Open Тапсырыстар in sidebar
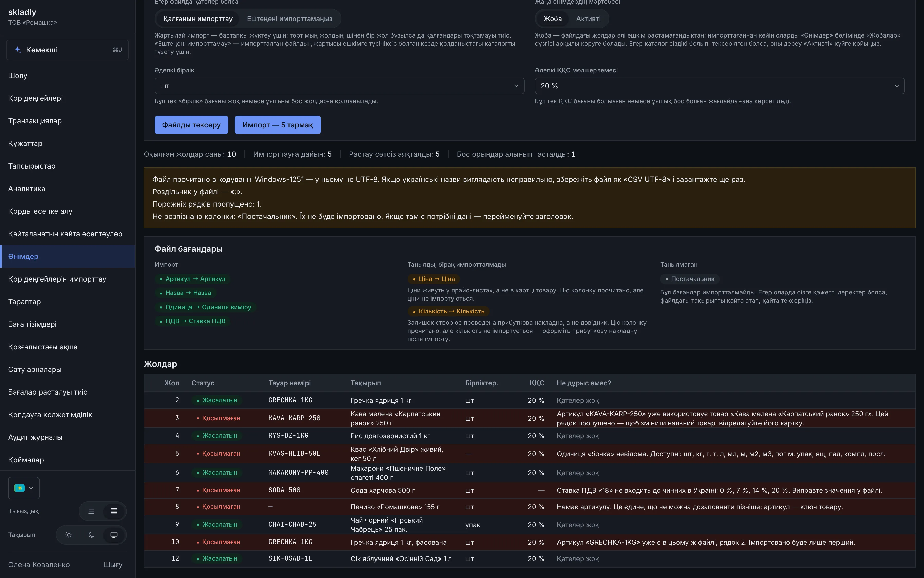Viewport: 924px width, 578px height. coord(68,166)
